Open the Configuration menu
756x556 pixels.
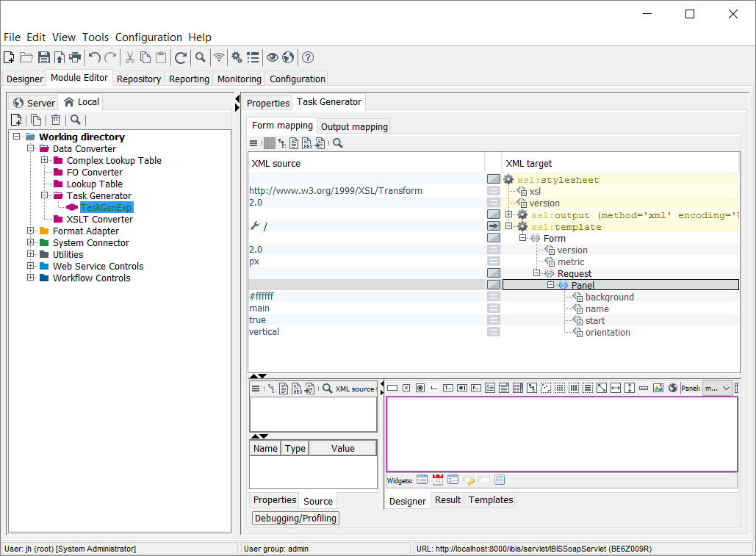[148, 37]
